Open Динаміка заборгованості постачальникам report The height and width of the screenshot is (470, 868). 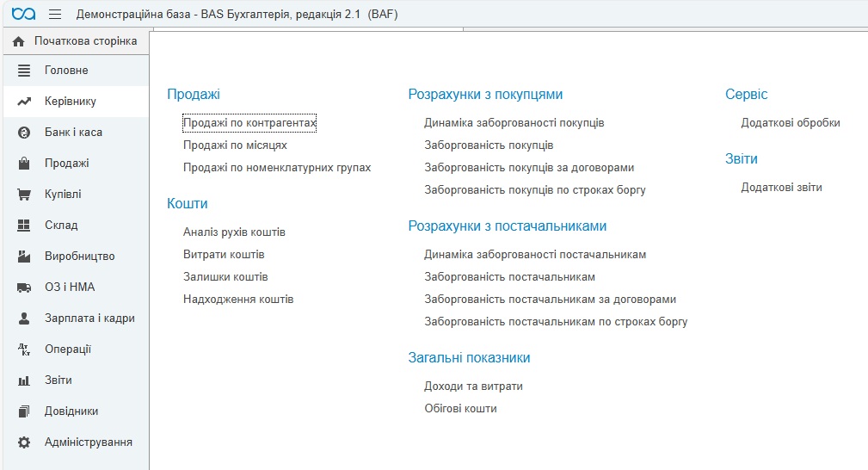534,255
